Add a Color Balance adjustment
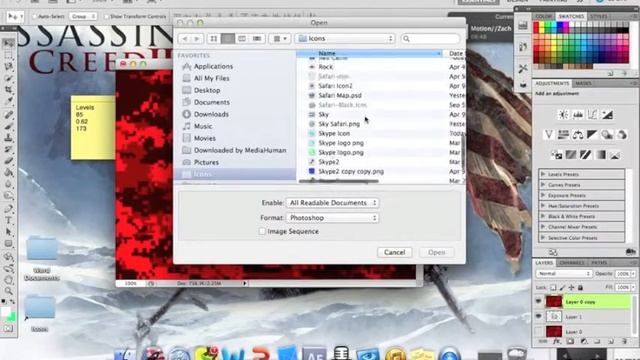 click(x=578, y=134)
